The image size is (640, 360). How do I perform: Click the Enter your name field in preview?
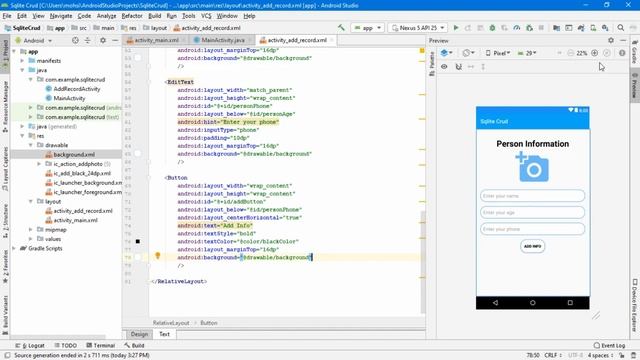pyautogui.click(x=532, y=196)
